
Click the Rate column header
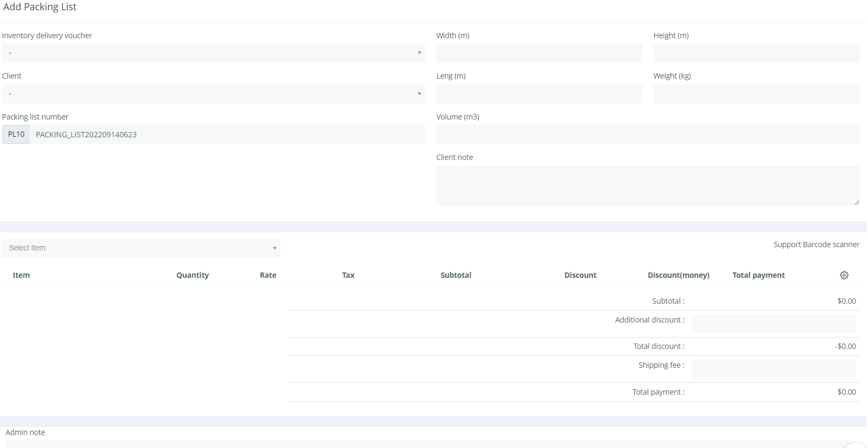(268, 275)
